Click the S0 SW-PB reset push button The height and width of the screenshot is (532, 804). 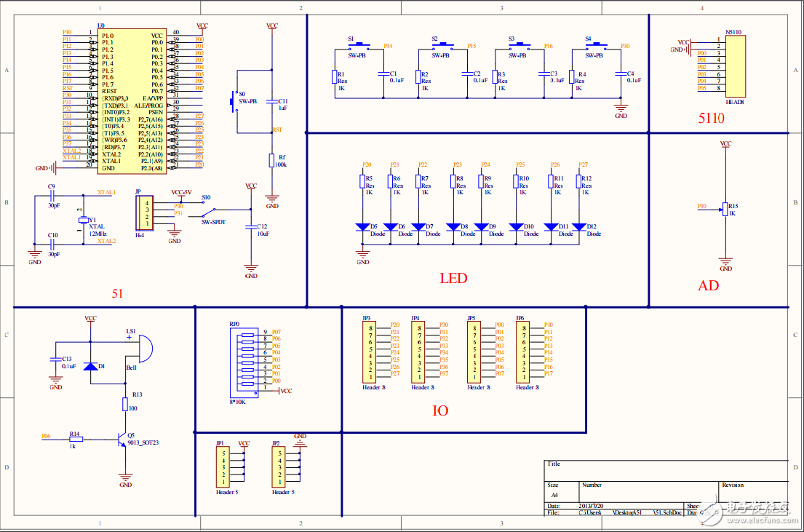tap(234, 101)
